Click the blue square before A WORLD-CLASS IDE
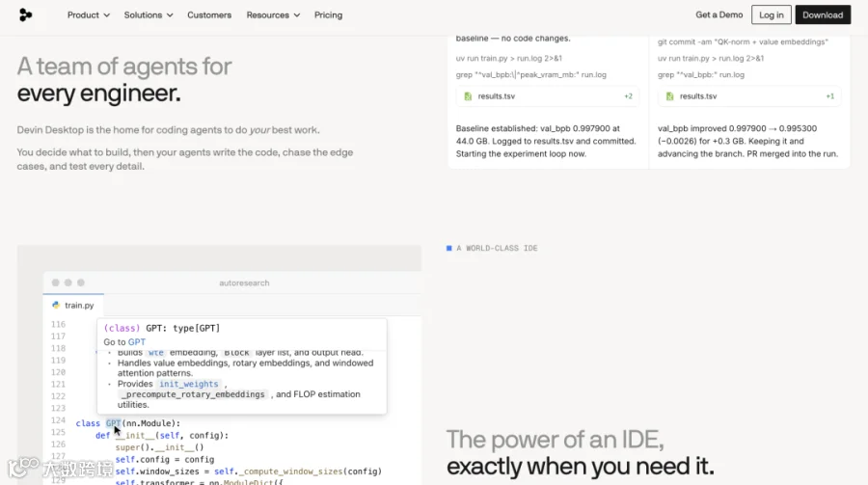Image resolution: width=868 pixels, height=485 pixels. point(448,248)
